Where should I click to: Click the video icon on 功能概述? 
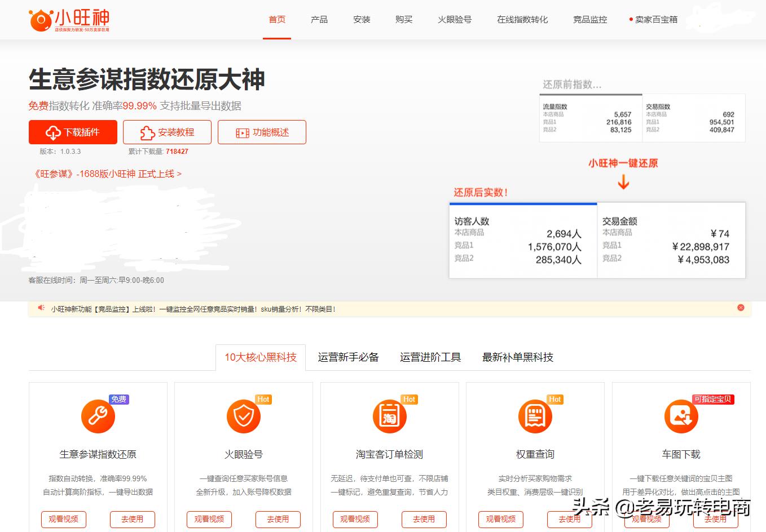click(243, 133)
